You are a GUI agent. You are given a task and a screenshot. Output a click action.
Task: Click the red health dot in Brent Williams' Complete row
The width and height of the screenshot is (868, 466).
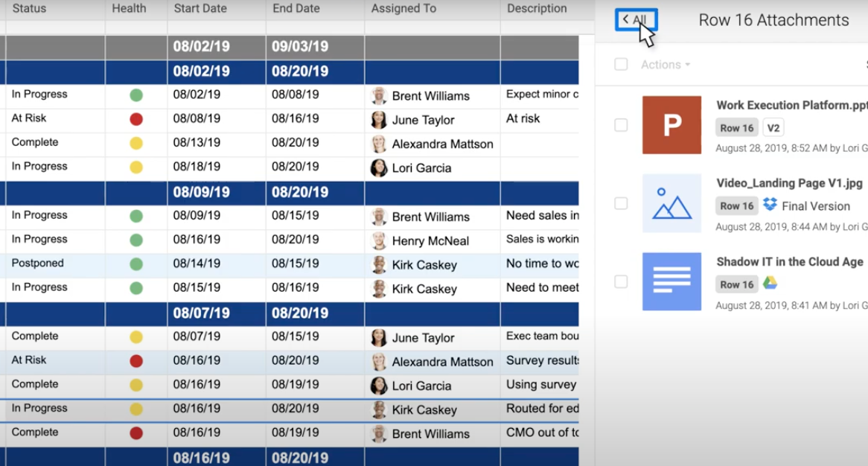pos(136,433)
